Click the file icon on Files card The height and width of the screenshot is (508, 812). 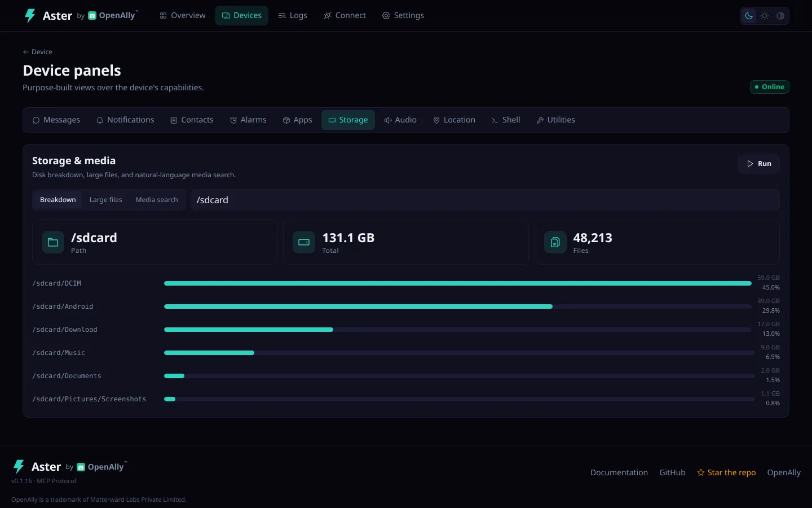click(x=555, y=242)
